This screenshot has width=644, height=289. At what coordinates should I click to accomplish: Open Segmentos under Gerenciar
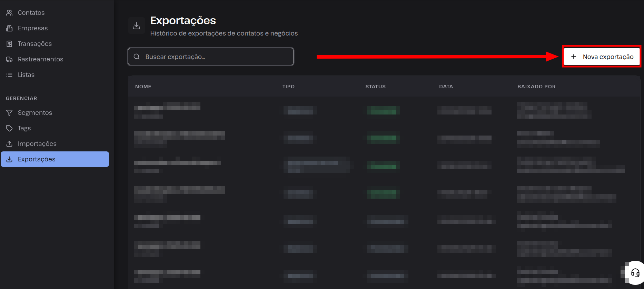click(x=55, y=113)
